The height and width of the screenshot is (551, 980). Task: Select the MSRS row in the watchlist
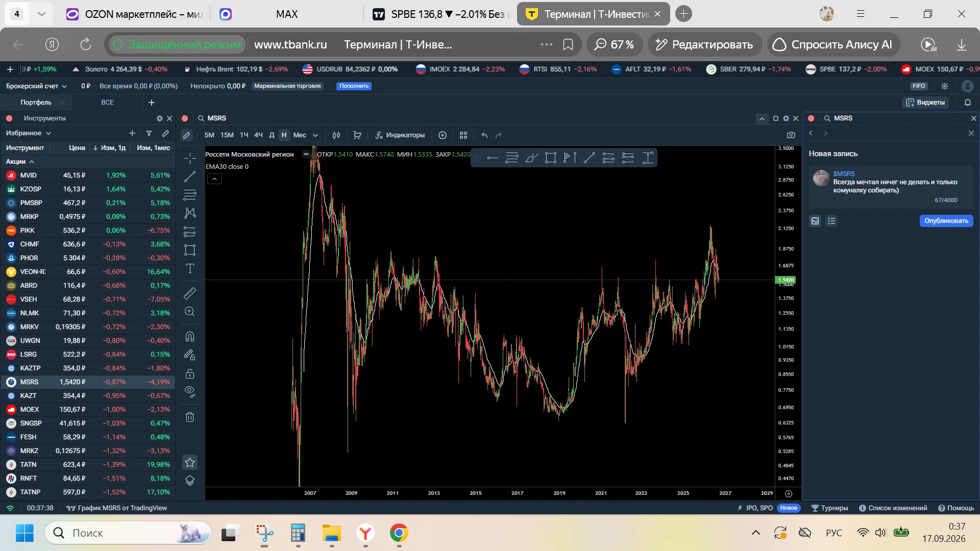coord(88,382)
